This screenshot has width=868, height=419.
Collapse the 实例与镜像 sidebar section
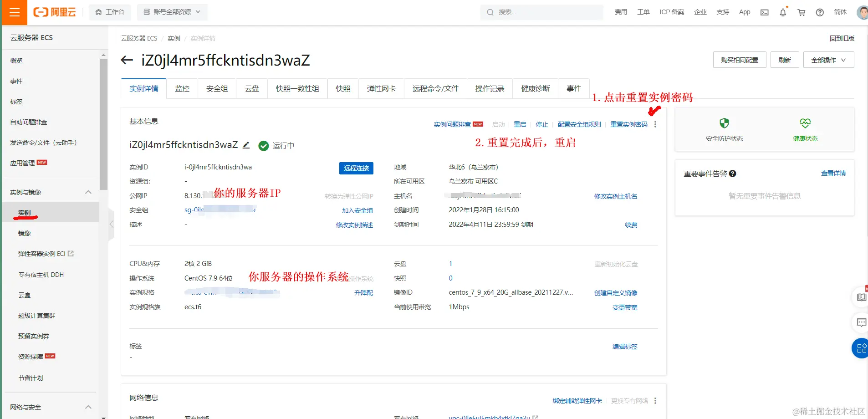point(88,192)
